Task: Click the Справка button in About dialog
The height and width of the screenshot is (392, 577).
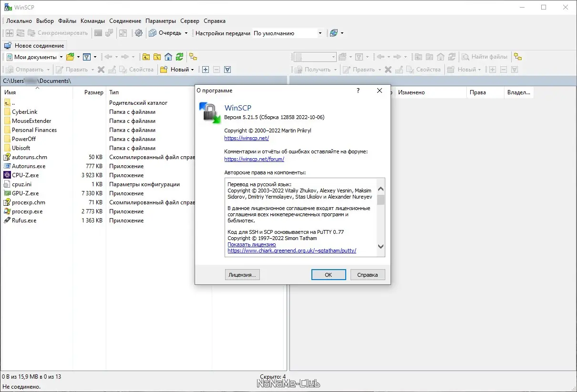Action: (368, 274)
